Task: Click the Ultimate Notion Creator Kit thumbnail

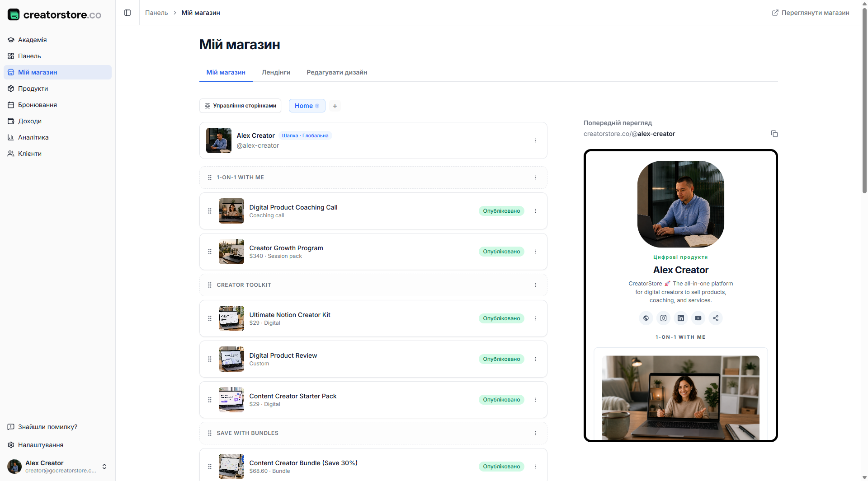Action: (231, 318)
